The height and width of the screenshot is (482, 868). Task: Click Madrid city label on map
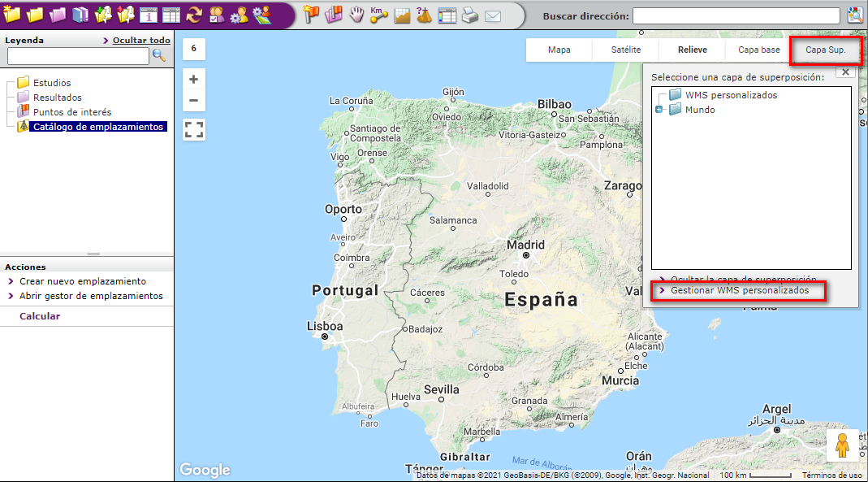point(526,245)
